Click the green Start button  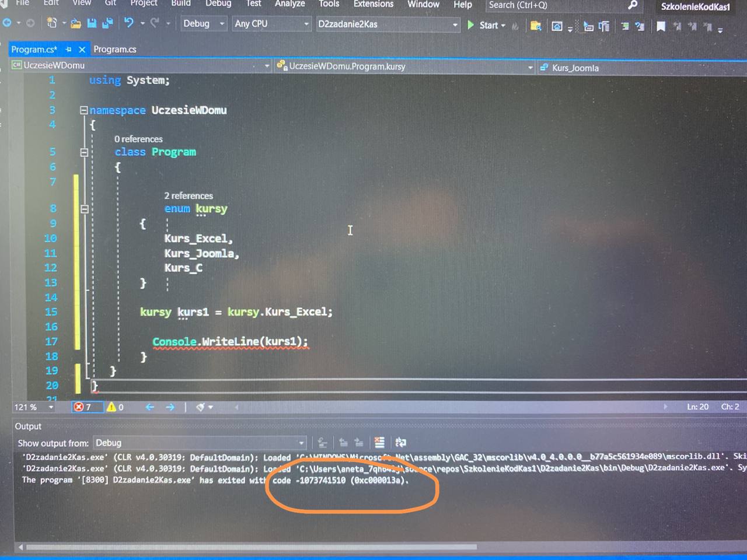tap(486, 25)
